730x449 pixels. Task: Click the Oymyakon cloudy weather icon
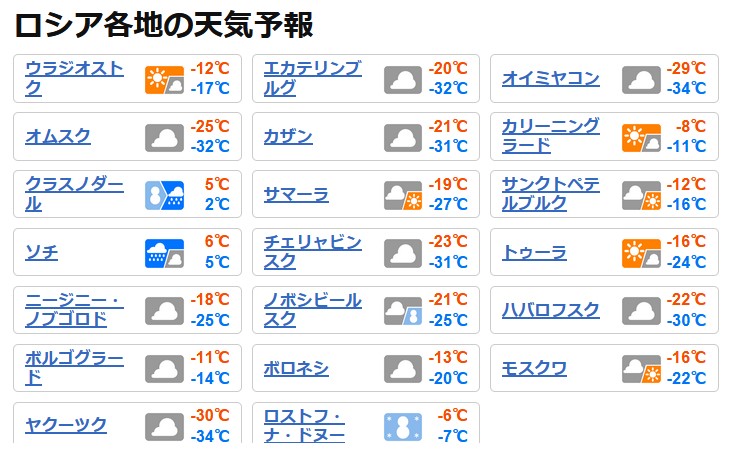coord(641,79)
